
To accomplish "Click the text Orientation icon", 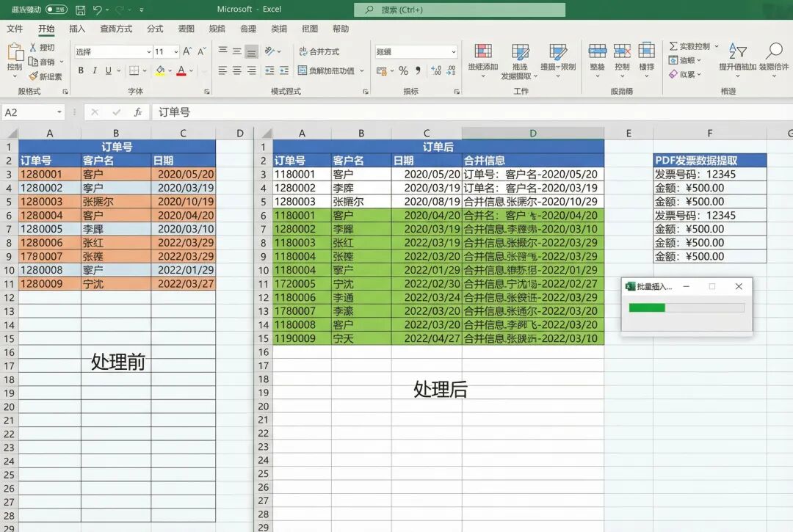I will [269, 51].
